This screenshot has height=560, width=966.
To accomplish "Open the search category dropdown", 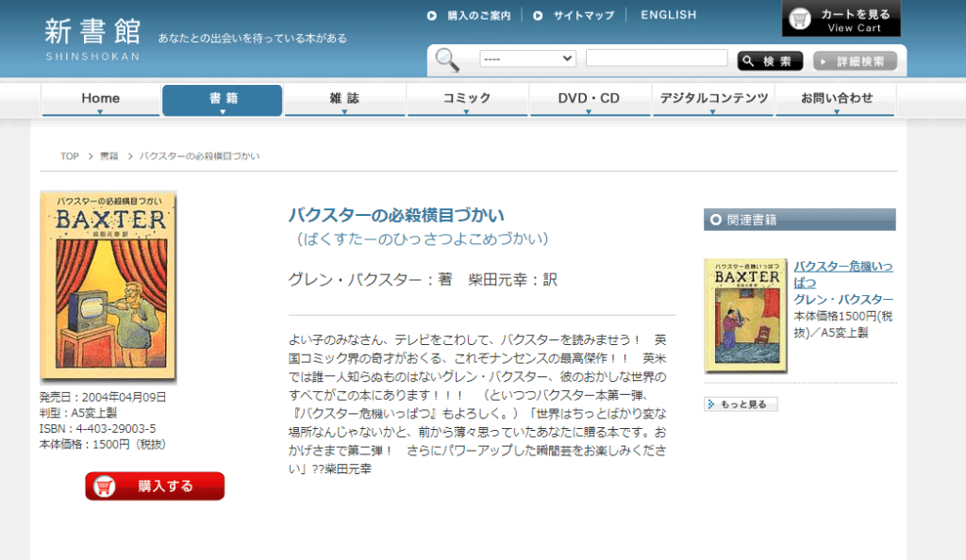I will 527,58.
